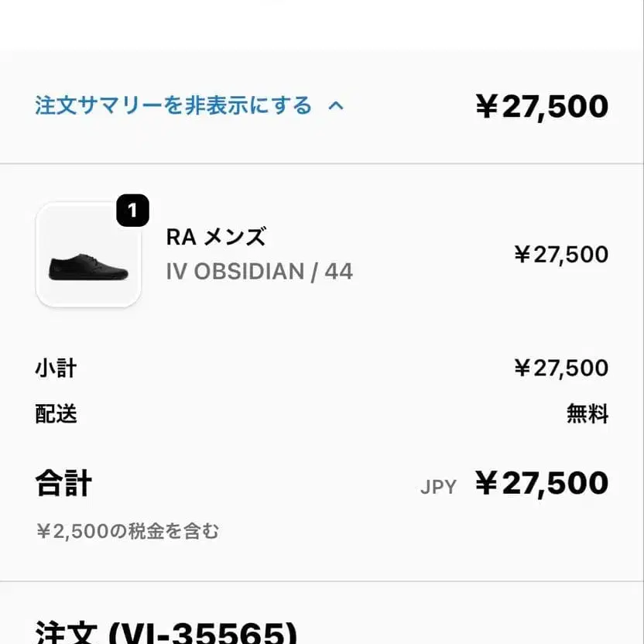This screenshot has height=644, width=644.
Task: Click the bold total ¥27,500 beside JPY
Action: 542,484
